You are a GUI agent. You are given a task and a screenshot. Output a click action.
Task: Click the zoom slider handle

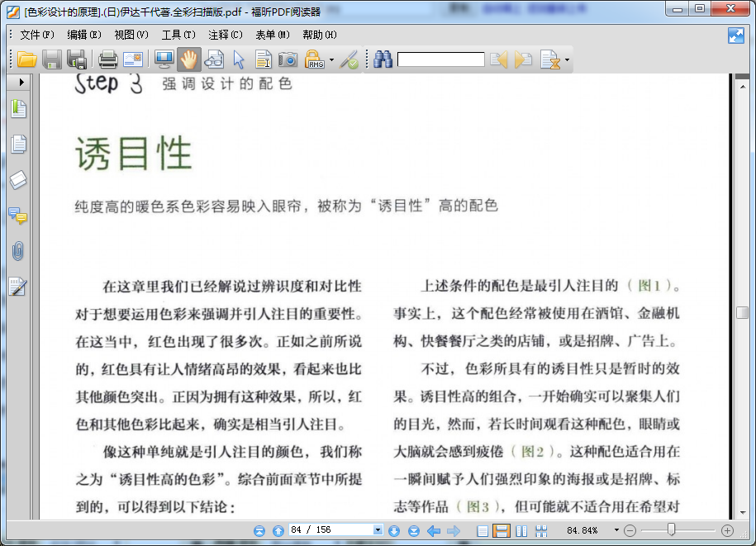(671, 529)
